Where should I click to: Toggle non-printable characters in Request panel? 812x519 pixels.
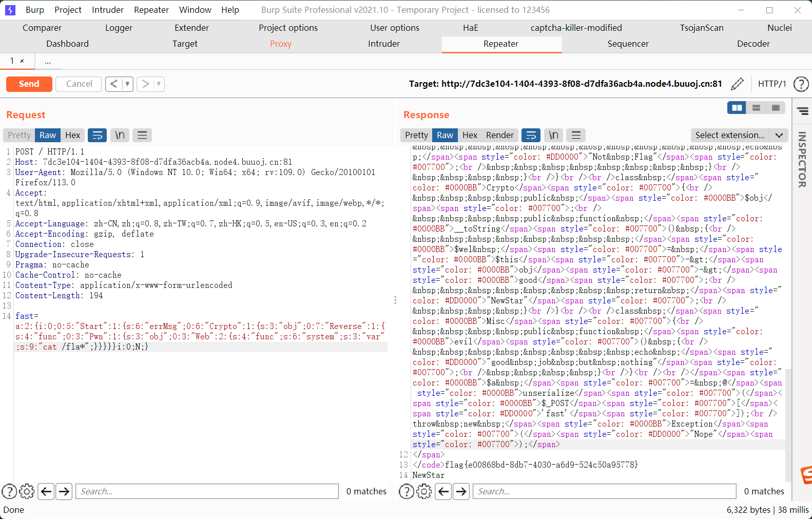(120, 135)
